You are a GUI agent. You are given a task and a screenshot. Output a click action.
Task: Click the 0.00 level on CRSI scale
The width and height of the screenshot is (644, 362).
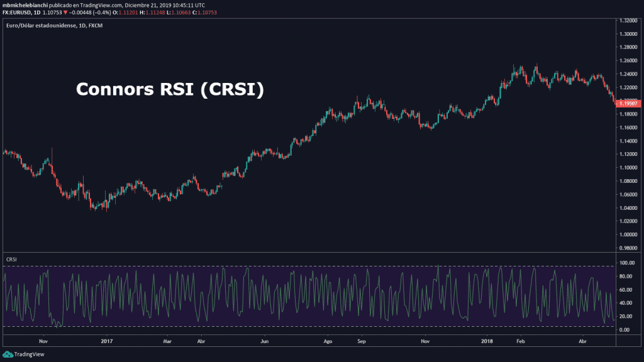pos(626,329)
